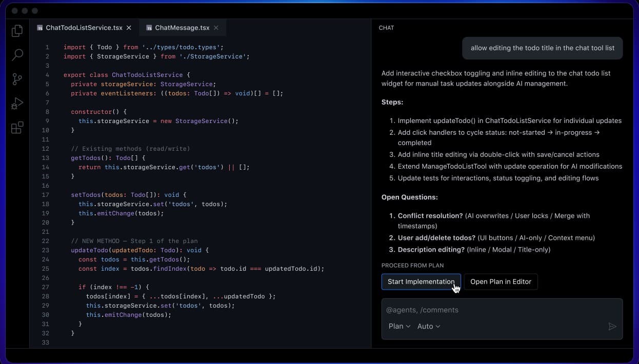
Task: Click the Start Implementation button
Action: (421, 281)
